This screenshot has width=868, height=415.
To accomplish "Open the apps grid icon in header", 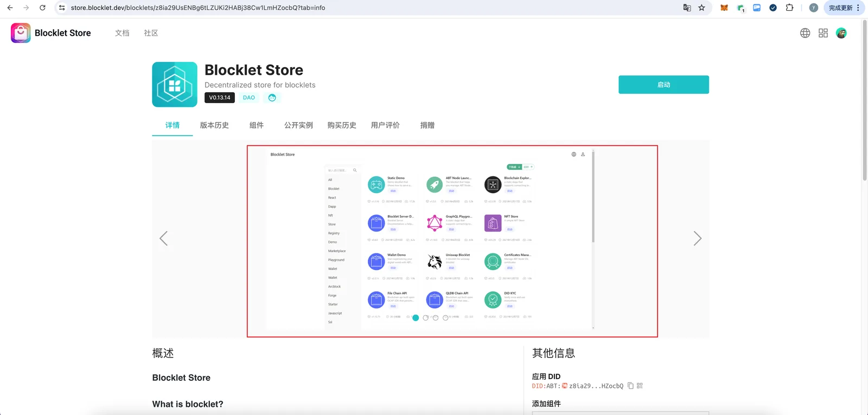I will click(x=823, y=33).
